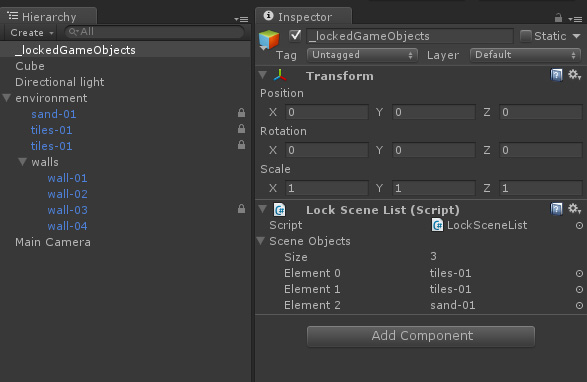Collapse the Scene Objects array foldout
Image resolution: width=587 pixels, height=382 pixels.
coord(261,241)
